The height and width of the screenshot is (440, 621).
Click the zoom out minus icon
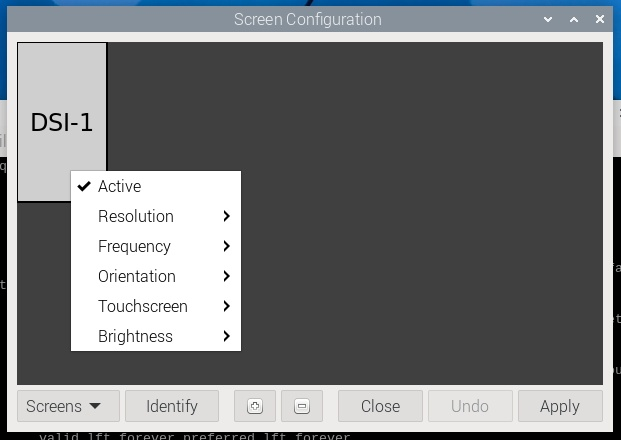point(302,406)
